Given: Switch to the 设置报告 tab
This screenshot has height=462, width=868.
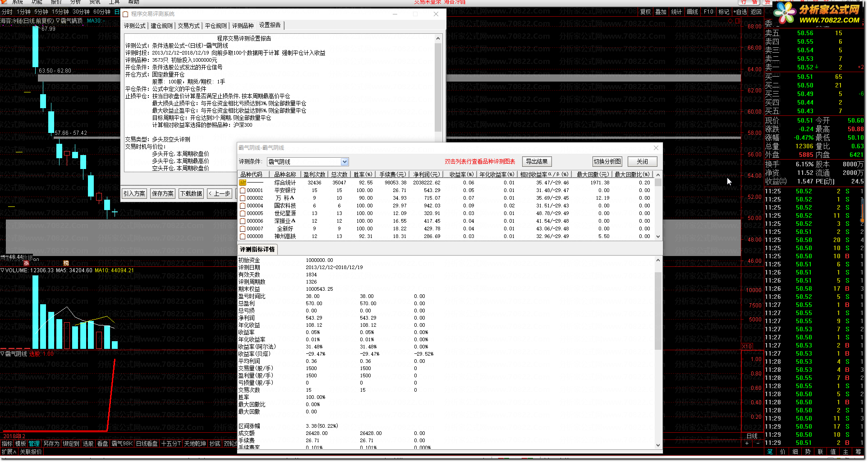Looking at the screenshot, I should click(x=270, y=25).
